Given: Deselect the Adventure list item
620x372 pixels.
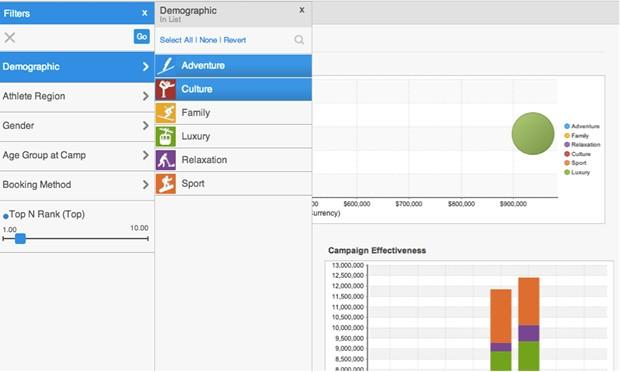Looking at the screenshot, I should [x=233, y=66].
